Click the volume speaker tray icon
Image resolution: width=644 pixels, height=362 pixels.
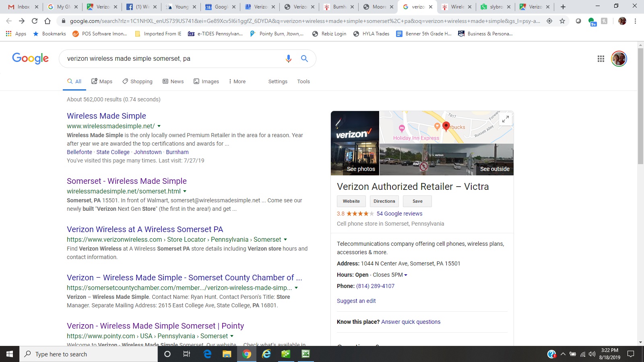tap(592, 354)
